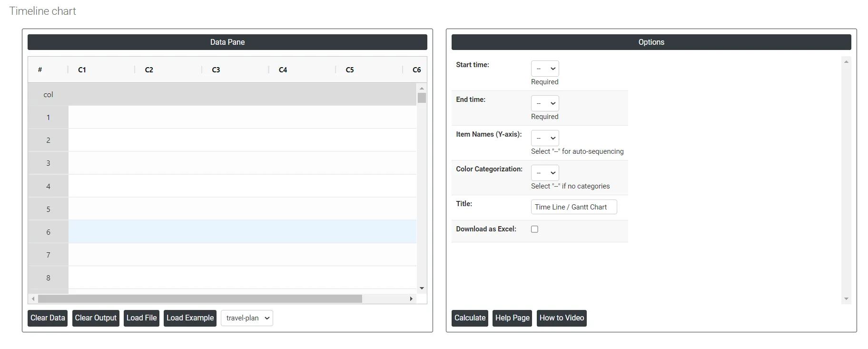This screenshot has height=349, width=868.
Task: Open the How to Video
Action: point(562,318)
